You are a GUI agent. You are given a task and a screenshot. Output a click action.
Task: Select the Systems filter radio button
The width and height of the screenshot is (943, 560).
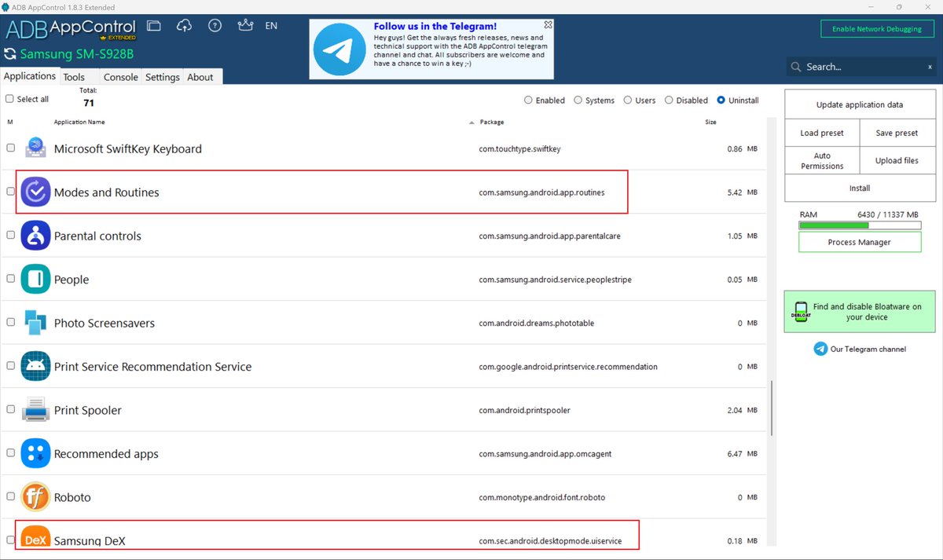pyautogui.click(x=578, y=100)
